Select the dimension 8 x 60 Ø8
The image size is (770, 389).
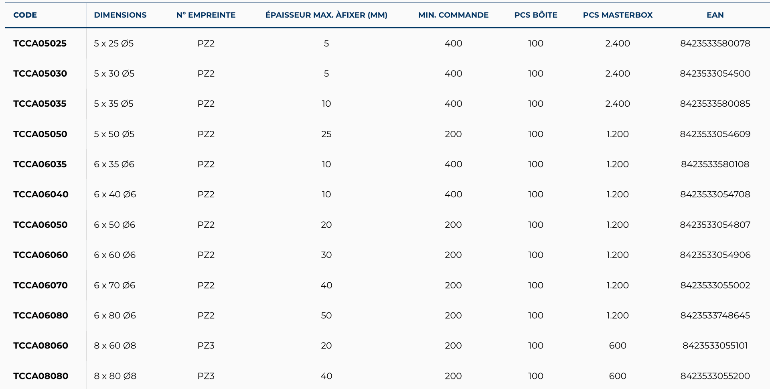tap(115, 346)
